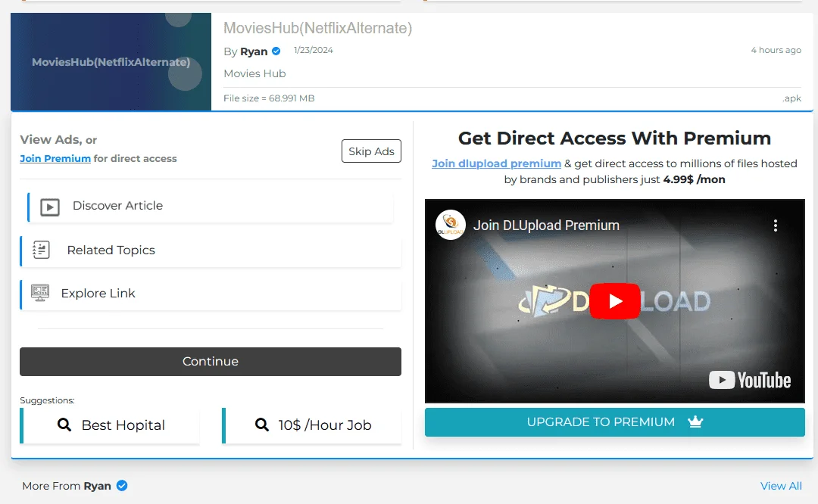Open the Join Premium link
The height and width of the screenshot is (504, 818).
[55, 158]
